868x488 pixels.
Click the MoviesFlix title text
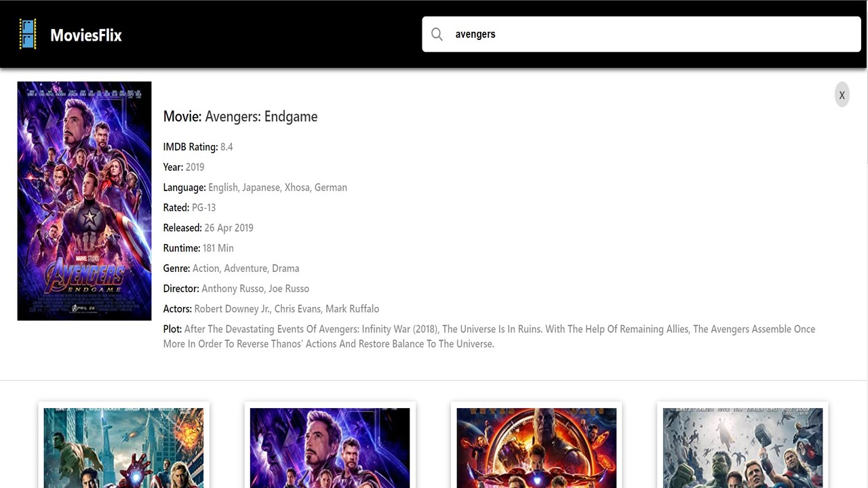click(86, 35)
